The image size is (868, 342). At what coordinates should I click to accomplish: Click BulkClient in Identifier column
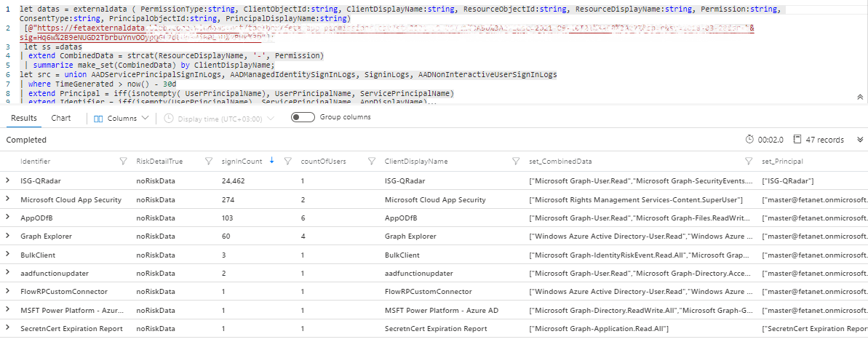point(38,255)
